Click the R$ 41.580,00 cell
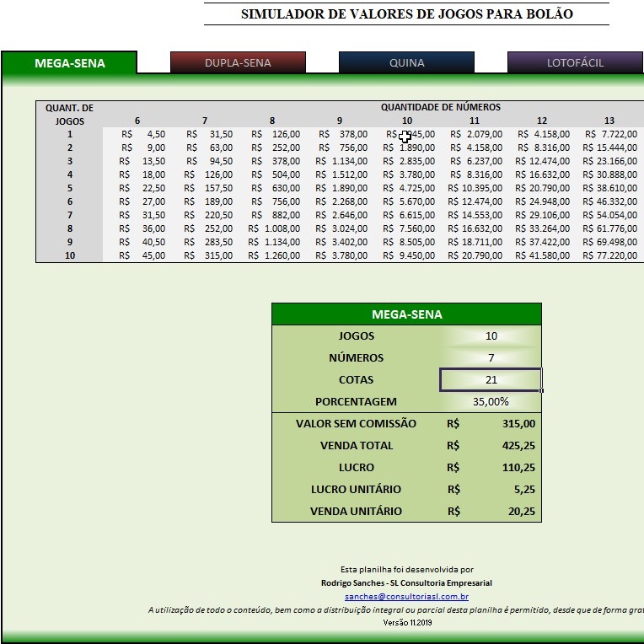This screenshot has height=644, width=644. [x=542, y=255]
